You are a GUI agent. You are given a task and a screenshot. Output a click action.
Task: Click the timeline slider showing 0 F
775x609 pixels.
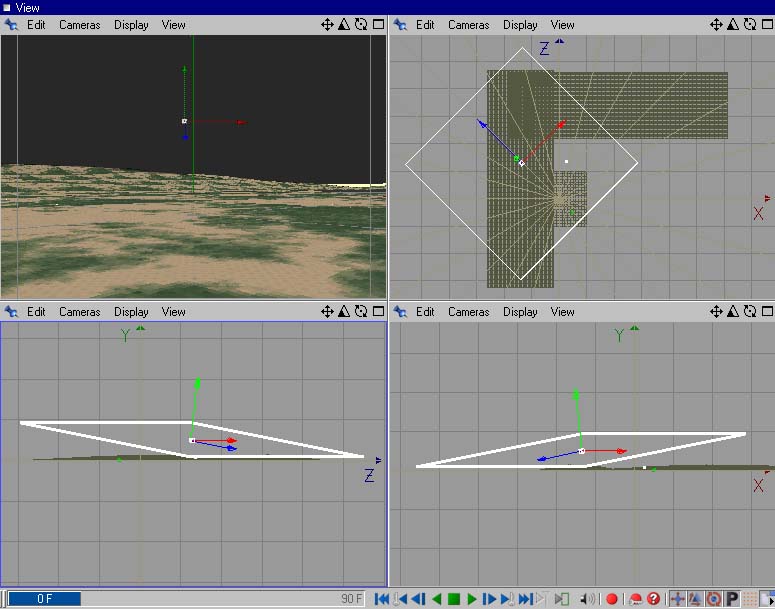[45, 599]
